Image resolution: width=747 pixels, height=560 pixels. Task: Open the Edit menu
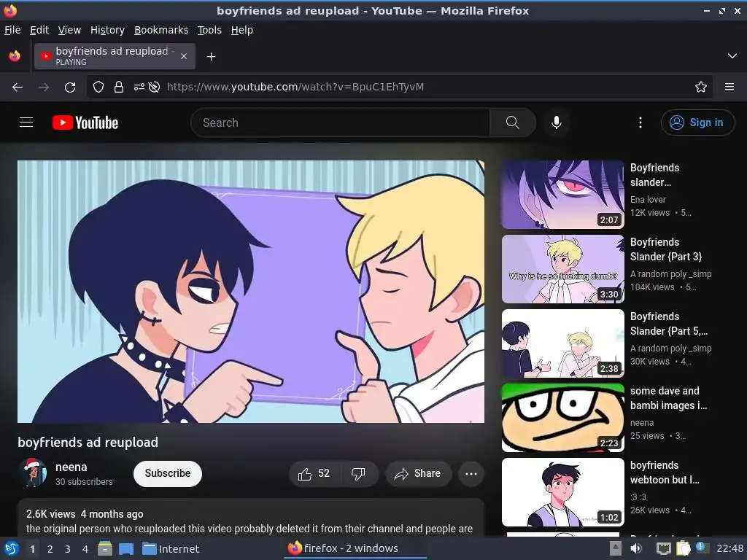click(x=39, y=30)
